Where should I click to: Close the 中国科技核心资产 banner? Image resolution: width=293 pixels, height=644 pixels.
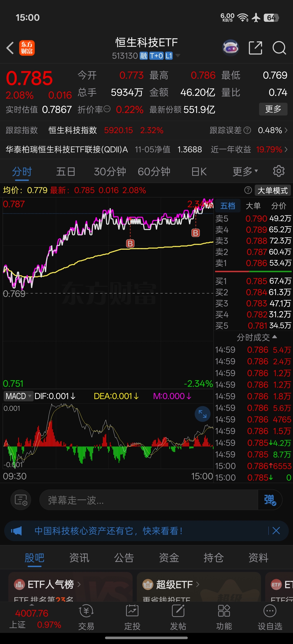pyautogui.click(x=276, y=530)
